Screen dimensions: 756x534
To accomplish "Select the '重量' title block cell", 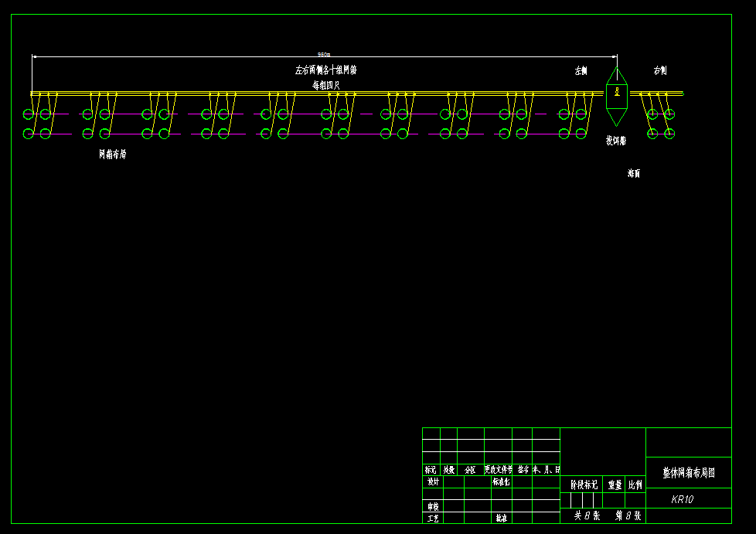I will coord(615,485).
